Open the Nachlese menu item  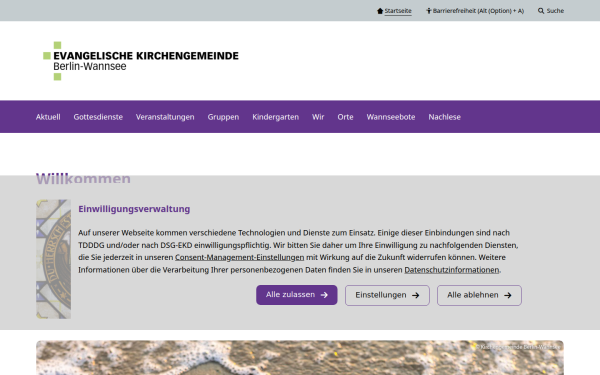[x=444, y=117]
